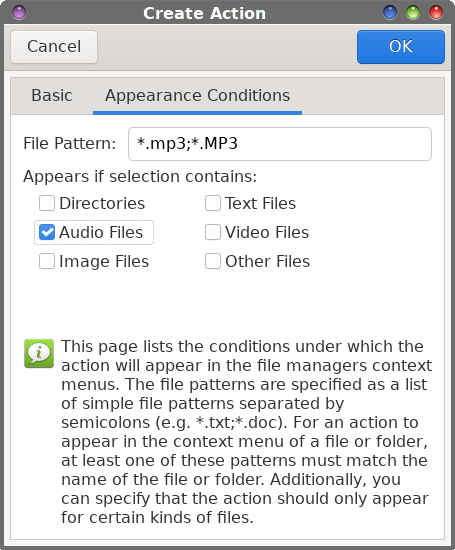Click the green maximize window button
The image size is (455, 550).
[x=413, y=13]
